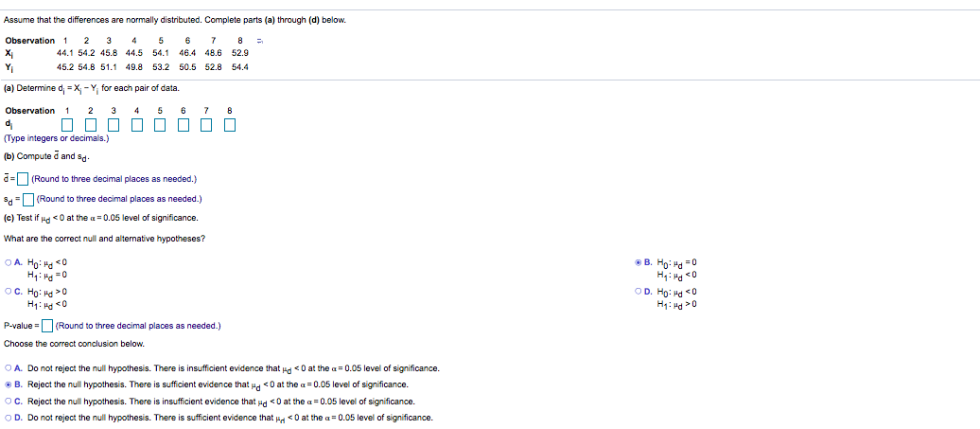The image size is (980, 429).
Task: Choose conclusion D: Do not reject, sufficient evidence
Action: 8,417
